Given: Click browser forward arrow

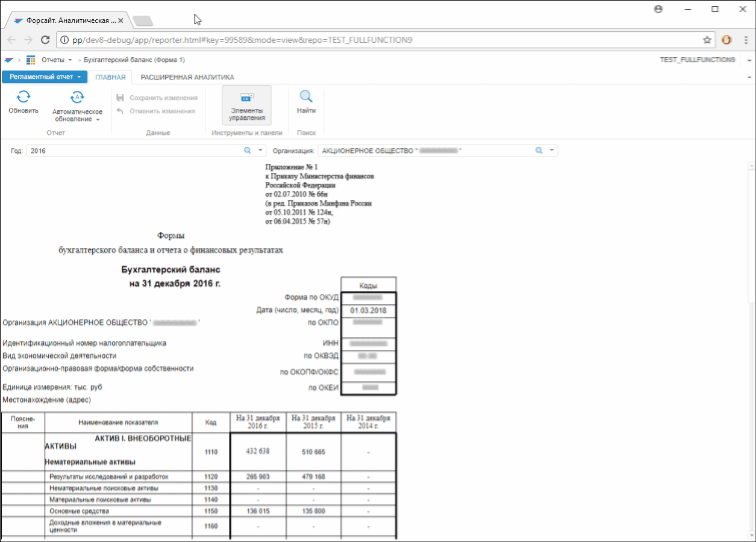Looking at the screenshot, I should (28, 40).
